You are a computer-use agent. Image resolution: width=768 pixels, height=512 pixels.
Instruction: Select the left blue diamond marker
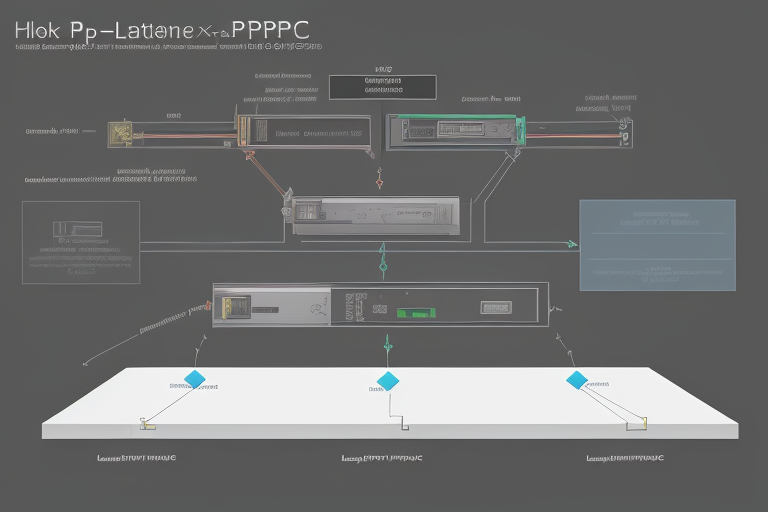pos(194,379)
